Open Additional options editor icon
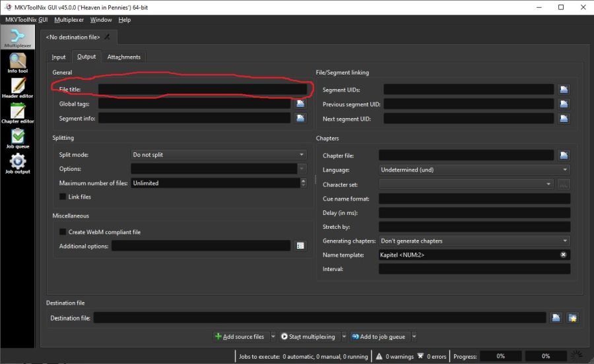The image size is (594, 364). pyautogui.click(x=300, y=246)
